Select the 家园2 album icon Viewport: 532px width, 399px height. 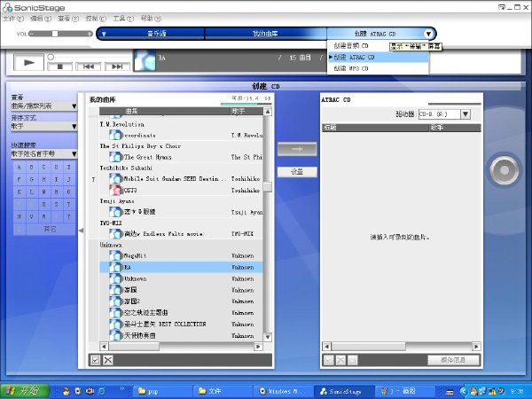pos(115,301)
